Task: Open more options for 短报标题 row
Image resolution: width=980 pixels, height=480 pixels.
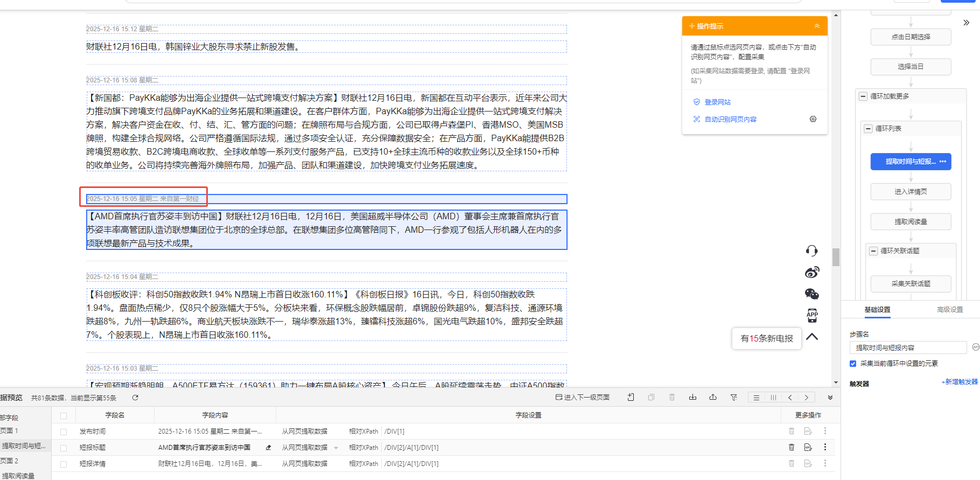Action: point(825,447)
